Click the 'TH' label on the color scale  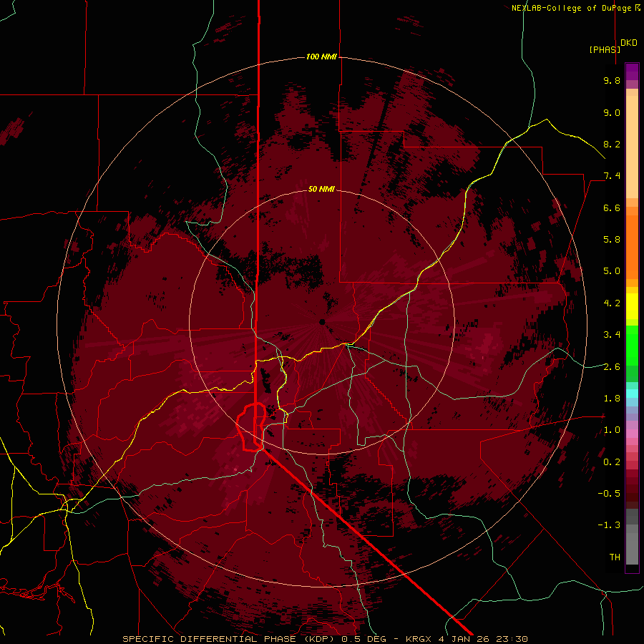point(615,557)
